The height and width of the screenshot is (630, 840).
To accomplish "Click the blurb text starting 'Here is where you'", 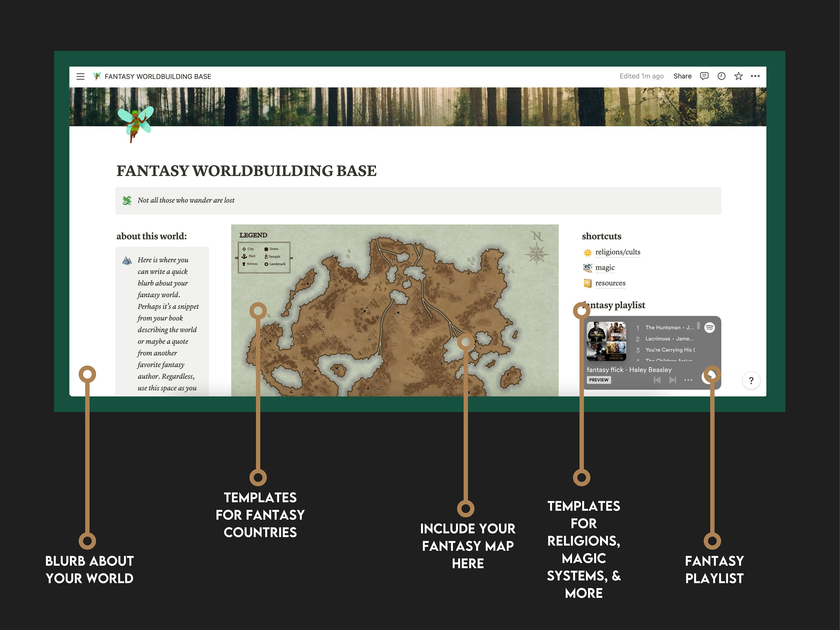I will click(168, 324).
